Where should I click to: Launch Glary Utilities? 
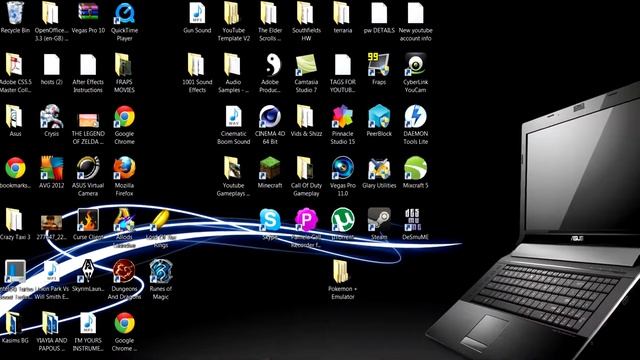click(379, 168)
